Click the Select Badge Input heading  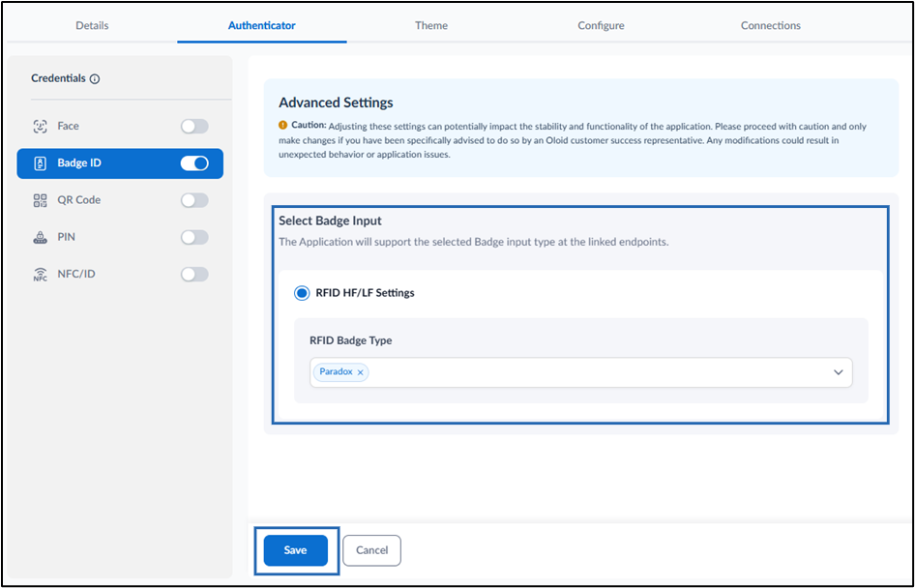[x=330, y=221]
